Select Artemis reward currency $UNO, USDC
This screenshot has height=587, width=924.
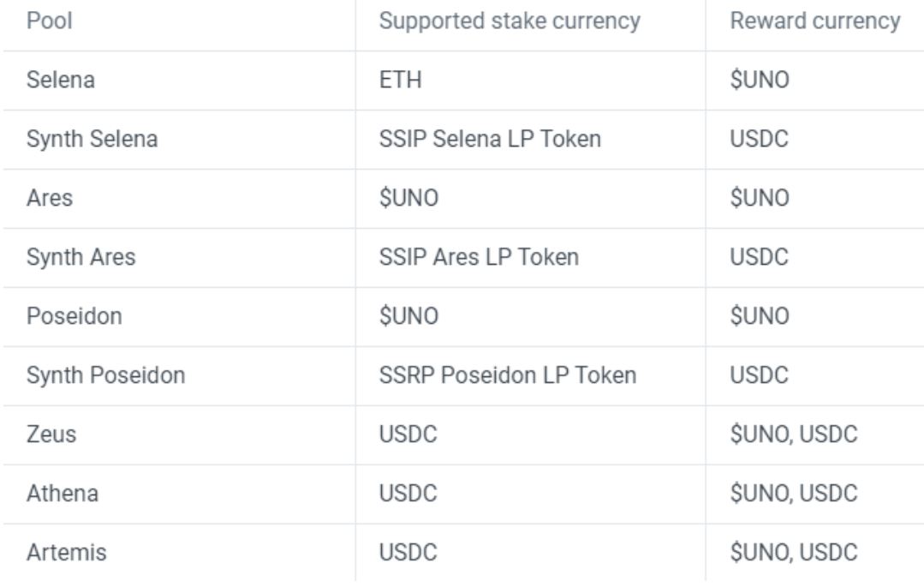794,552
